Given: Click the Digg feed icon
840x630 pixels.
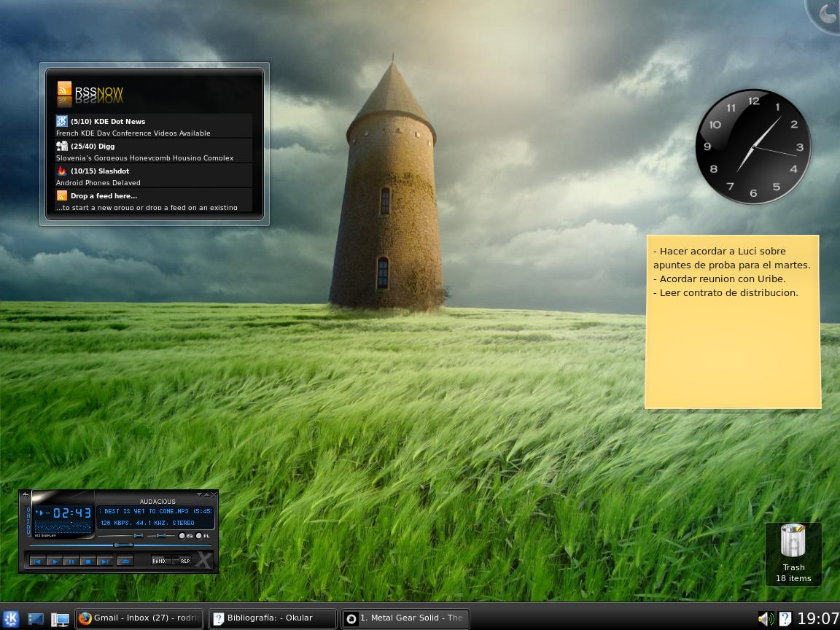Looking at the screenshot, I should pos(62,146).
